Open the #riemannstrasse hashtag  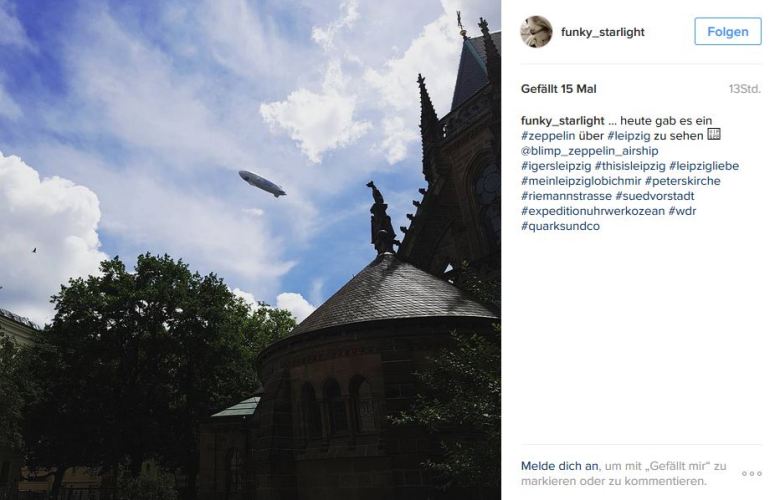(x=566, y=196)
